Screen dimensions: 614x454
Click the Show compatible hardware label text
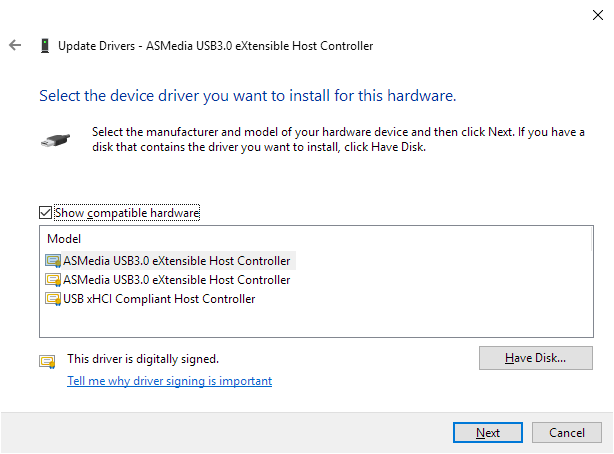(x=127, y=213)
